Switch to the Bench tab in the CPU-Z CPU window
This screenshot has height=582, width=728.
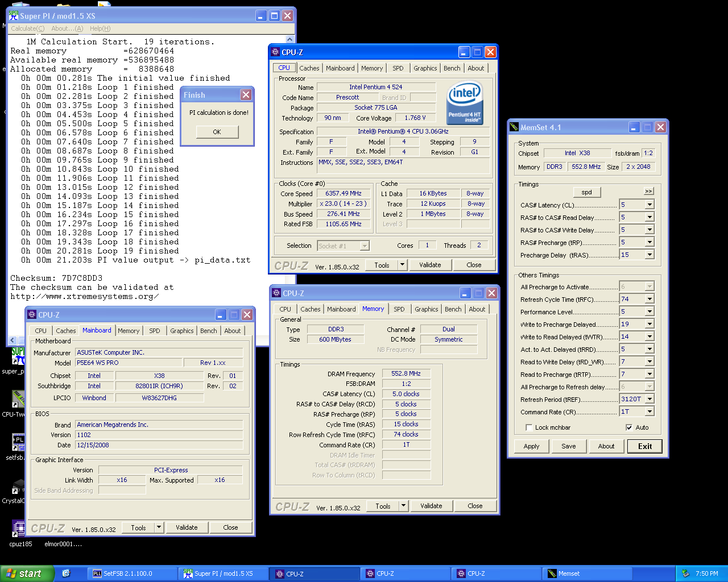[x=452, y=68]
